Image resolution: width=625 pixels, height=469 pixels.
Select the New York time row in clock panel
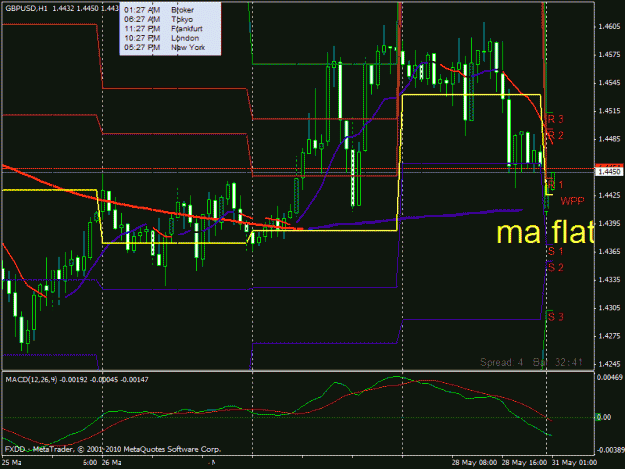tap(165, 47)
